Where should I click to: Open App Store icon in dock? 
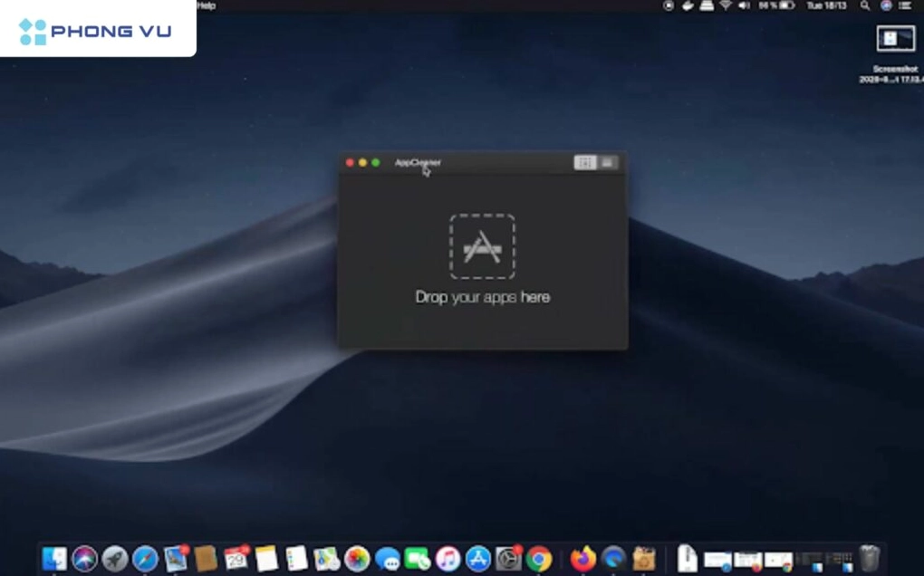(478, 558)
